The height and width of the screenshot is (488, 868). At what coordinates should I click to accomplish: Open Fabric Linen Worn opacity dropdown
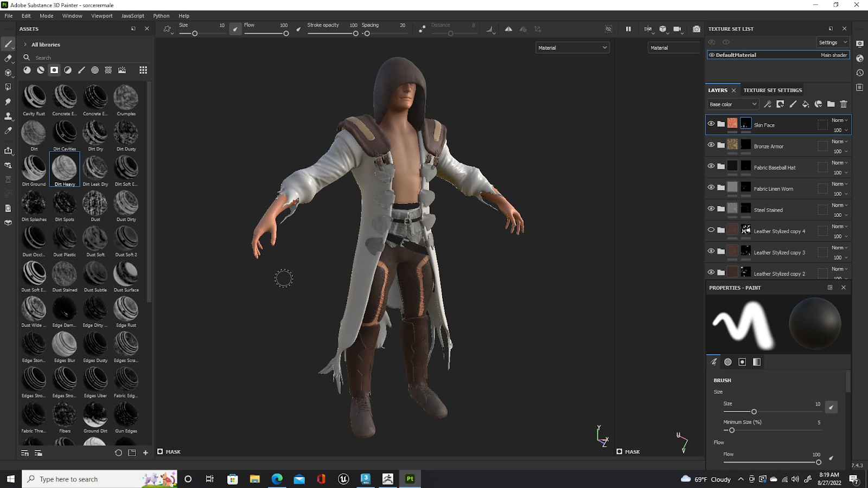(840, 194)
